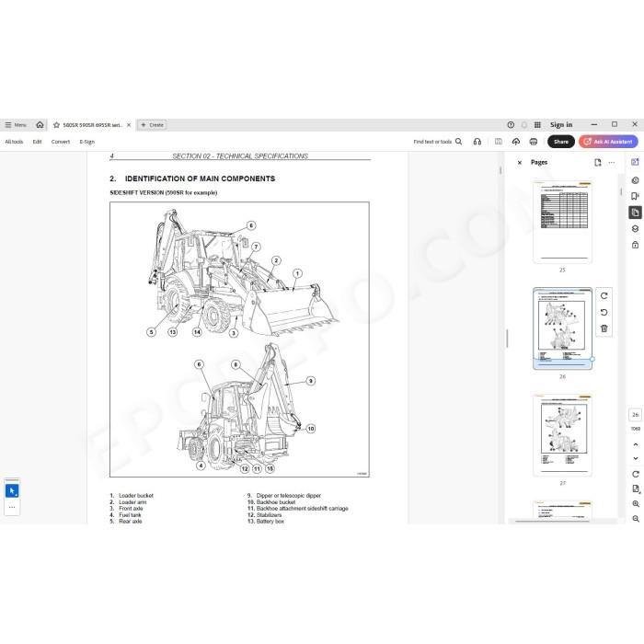Viewport: 644px width, 644px height.
Task: Open the Layers panel icon
Action: coord(635,229)
